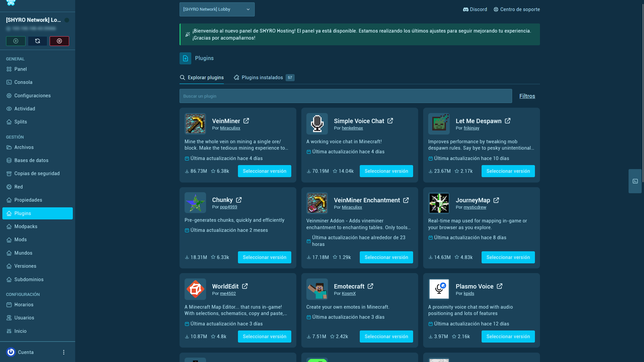Switch to the Explorar plugins tab
The height and width of the screenshot is (362, 644).
pos(202,77)
